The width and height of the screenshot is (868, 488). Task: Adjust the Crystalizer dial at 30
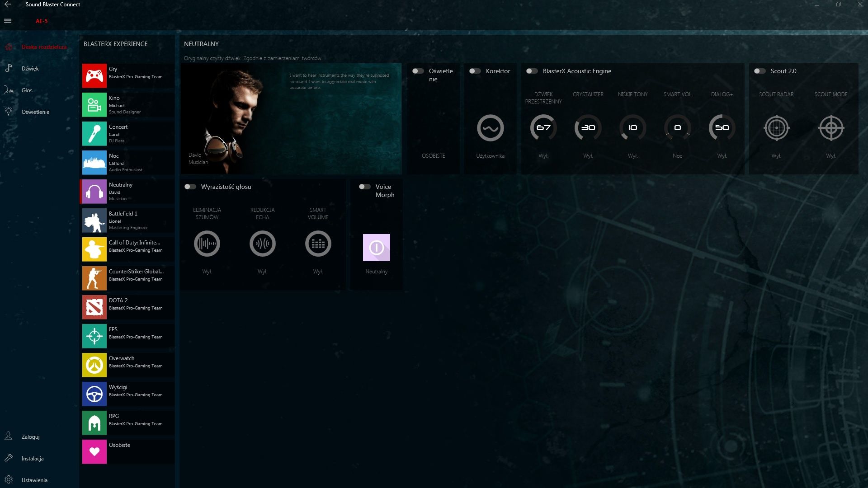(588, 128)
